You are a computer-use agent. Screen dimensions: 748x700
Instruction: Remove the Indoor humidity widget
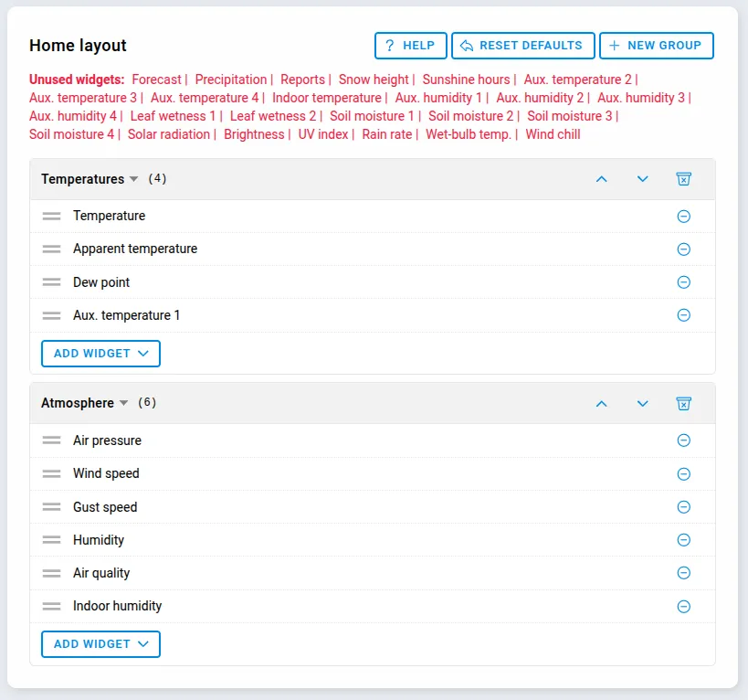(683, 607)
